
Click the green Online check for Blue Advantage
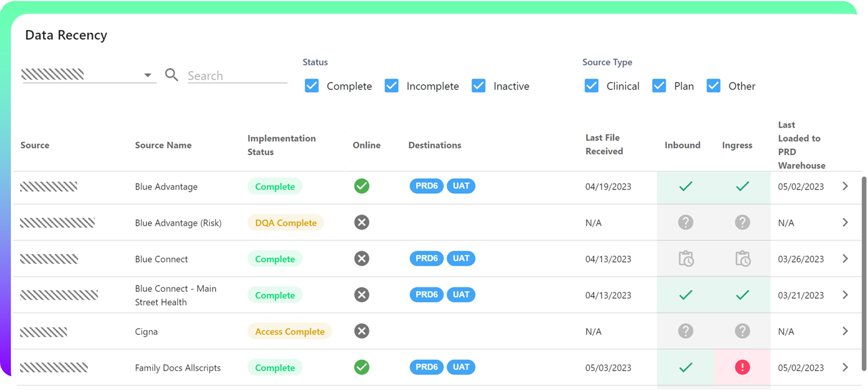(362, 186)
